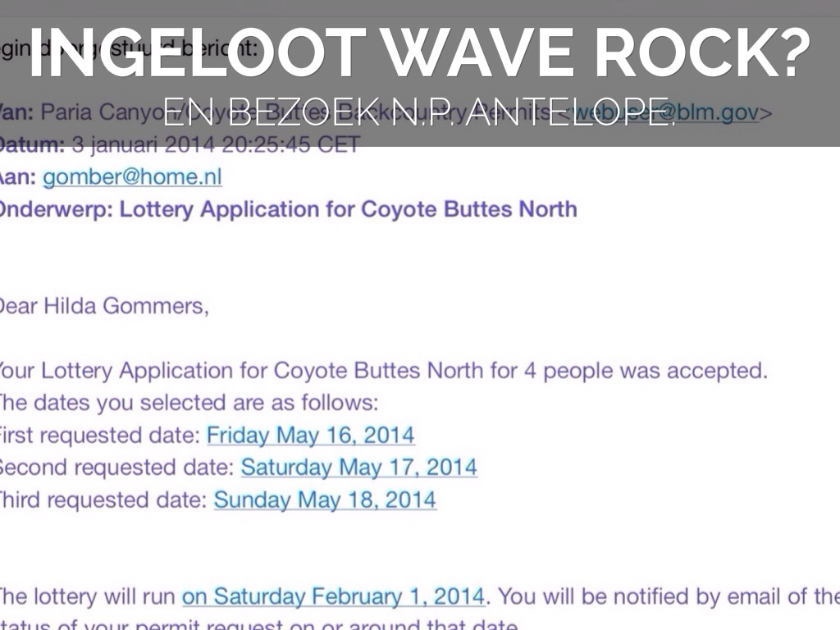Click the application accepted for 4 people sentence
This screenshot has width=840, height=630.
coord(383,371)
